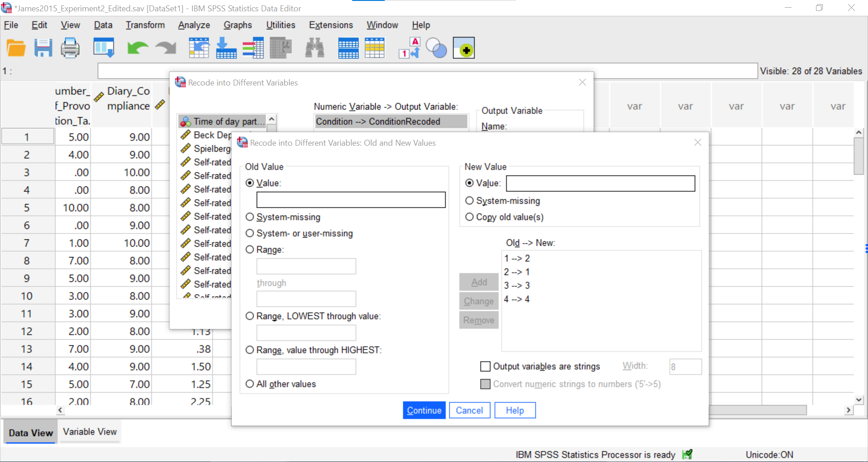Click the gray Redo arrow

coord(165,48)
